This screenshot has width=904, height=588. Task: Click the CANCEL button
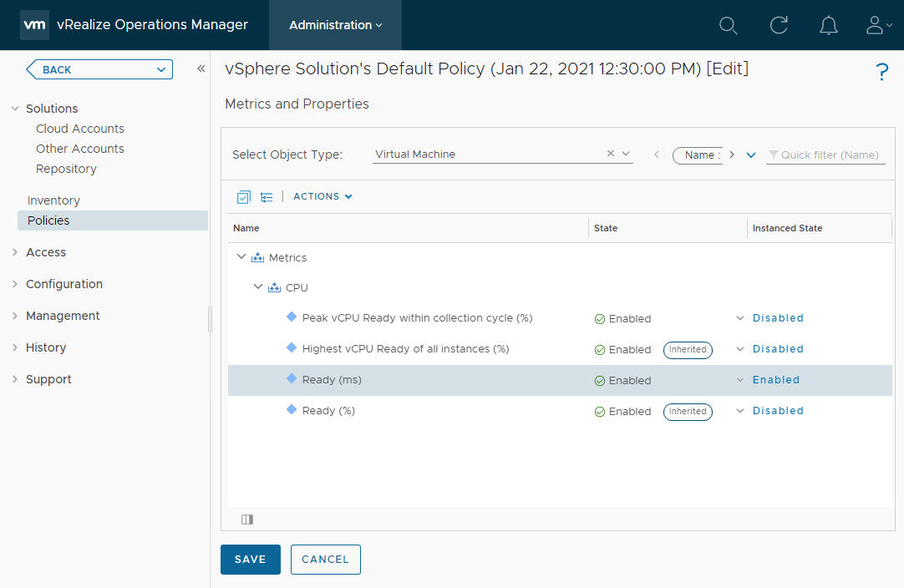(325, 560)
